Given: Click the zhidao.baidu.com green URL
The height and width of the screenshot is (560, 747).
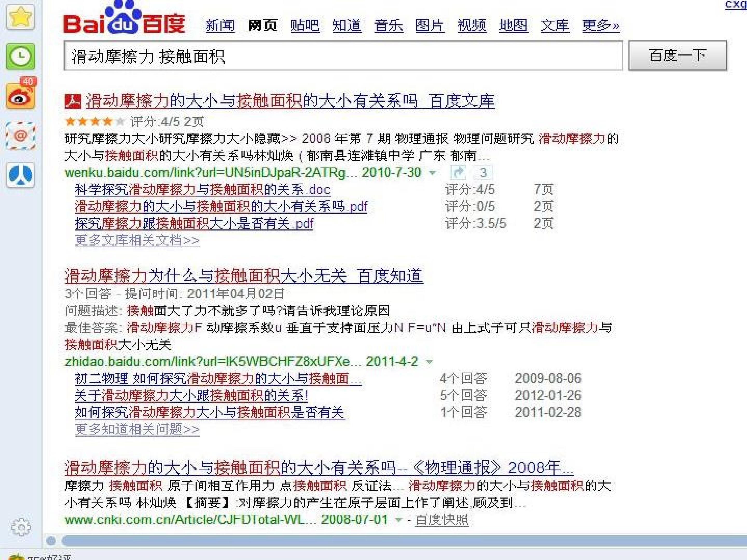Looking at the screenshot, I should (213, 361).
